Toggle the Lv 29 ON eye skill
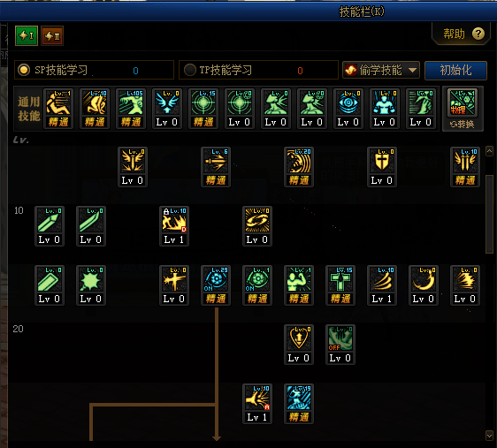Image resolution: width=497 pixels, height=448 pixels. [x=216, y=285]
